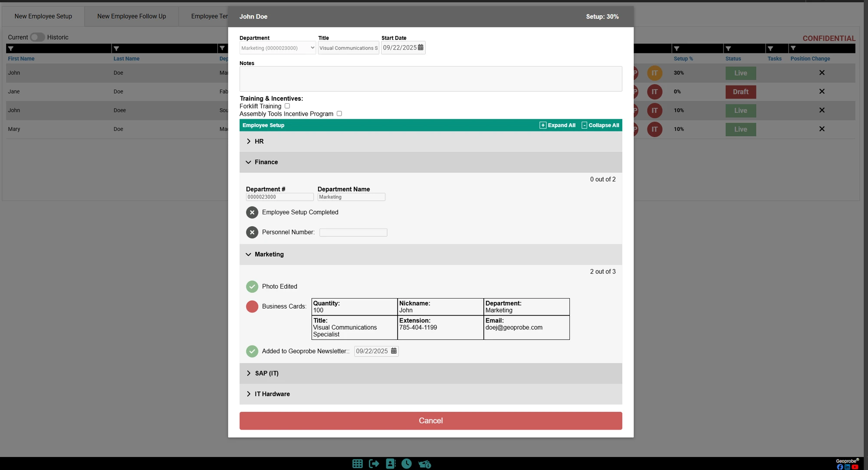This screenshot has width=868, height=470.
Task: Open the newsletter date calendar icon
Action: point(394,351)
